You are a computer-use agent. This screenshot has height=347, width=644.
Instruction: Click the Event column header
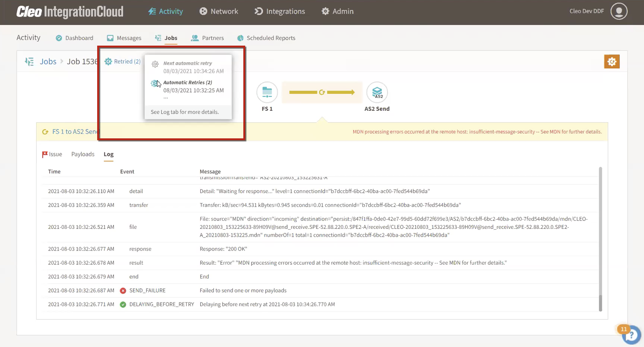[127, 171]
